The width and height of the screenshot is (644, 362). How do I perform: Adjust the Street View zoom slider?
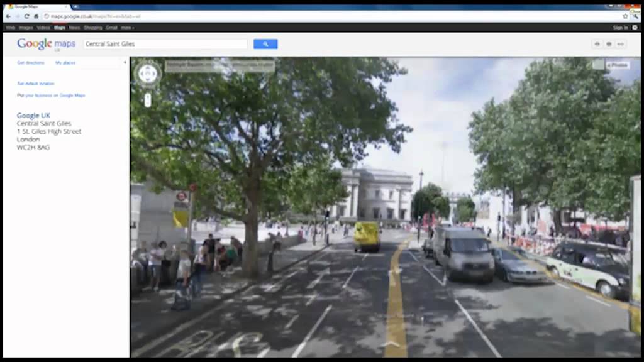click(148, 100)
